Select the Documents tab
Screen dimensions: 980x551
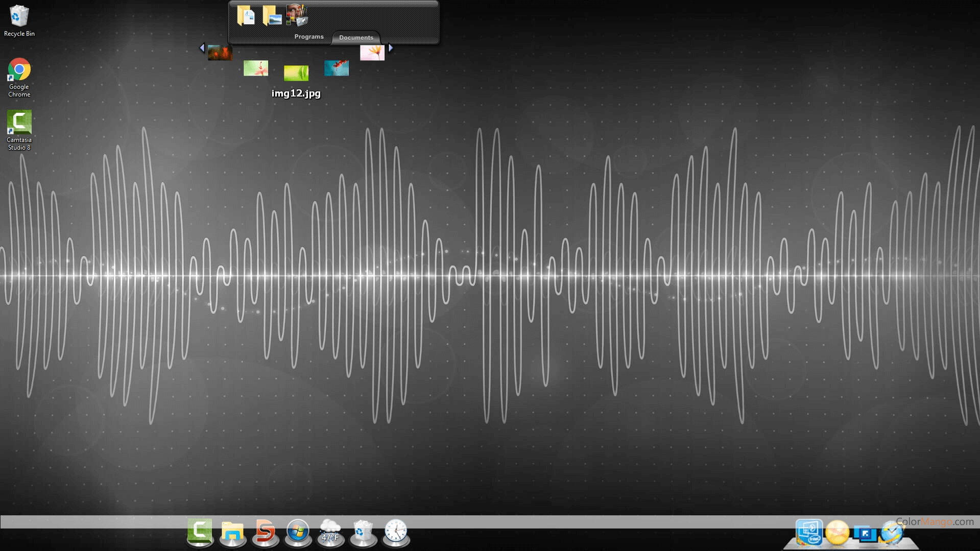click(x=356, y=37)
